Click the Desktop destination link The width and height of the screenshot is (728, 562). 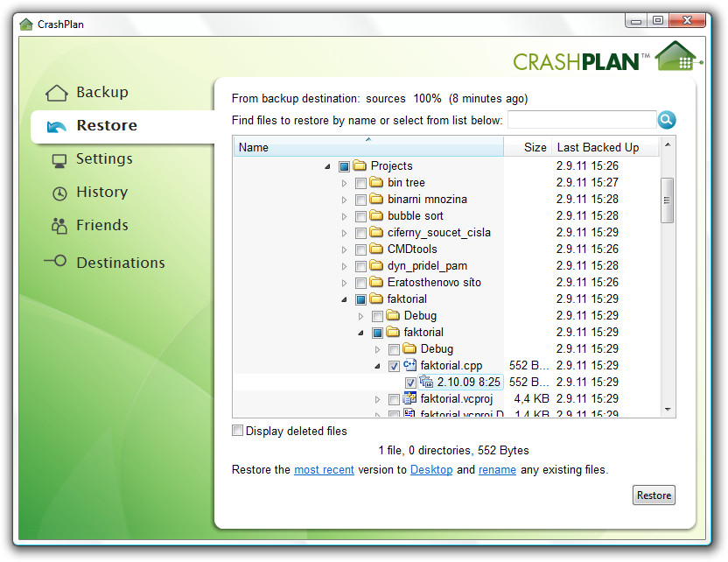point(431,469)
